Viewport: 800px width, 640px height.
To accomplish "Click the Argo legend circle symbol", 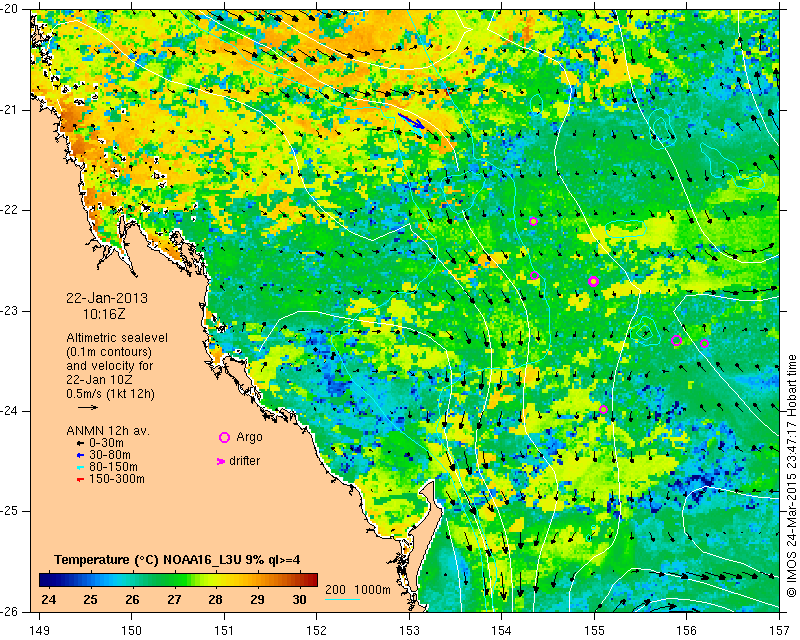I will 224,437.
